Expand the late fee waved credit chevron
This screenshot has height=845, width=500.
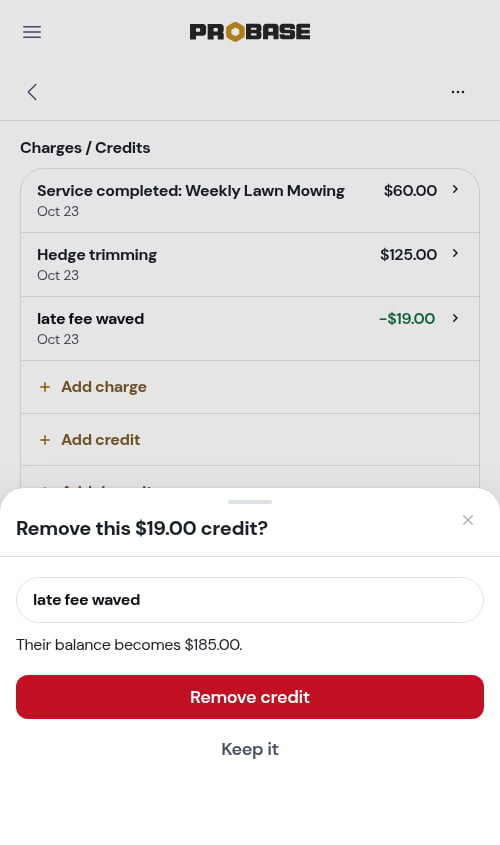[455, 318]
